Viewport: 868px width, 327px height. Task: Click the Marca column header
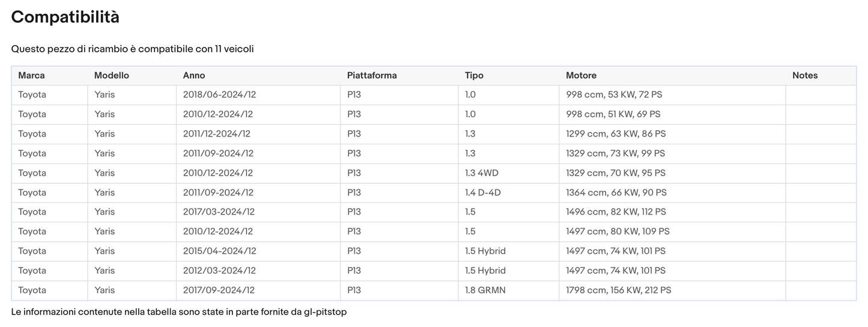tap(31, 76)
